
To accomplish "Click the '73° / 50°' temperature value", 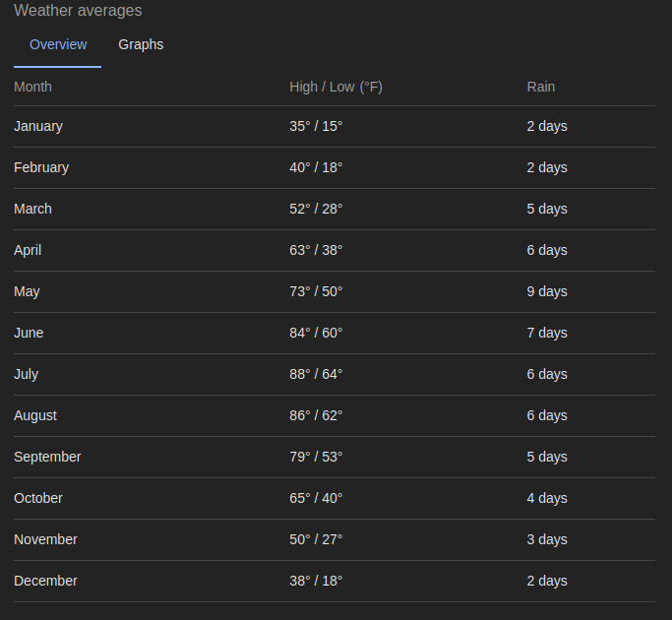I will pos(316,291).
